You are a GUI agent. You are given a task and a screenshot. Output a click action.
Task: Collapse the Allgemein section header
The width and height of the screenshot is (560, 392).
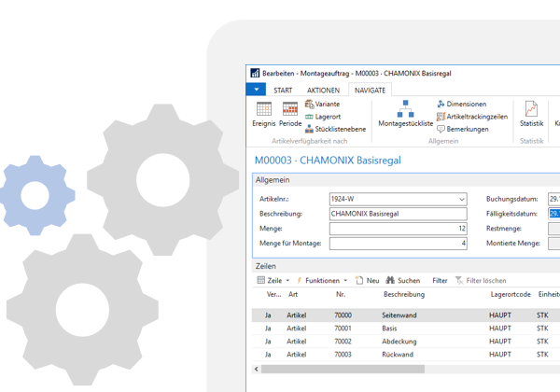point(406,180)
